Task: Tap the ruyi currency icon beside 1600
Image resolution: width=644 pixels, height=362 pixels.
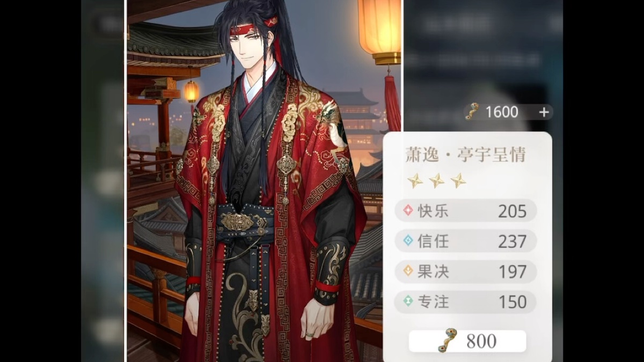Action: [x=472, y=112]
